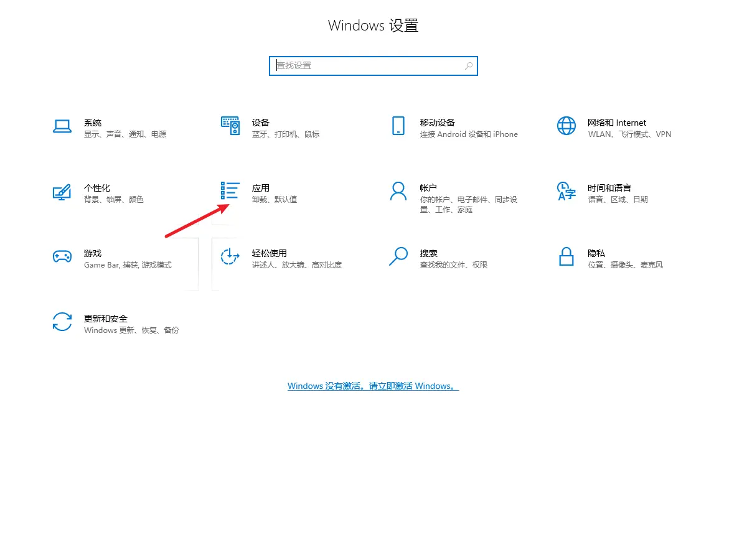Image resolution: width=747 pixels, height=560 pixels.
Task: Open the 帐户 person icon
Action: (x=398, y=191)
